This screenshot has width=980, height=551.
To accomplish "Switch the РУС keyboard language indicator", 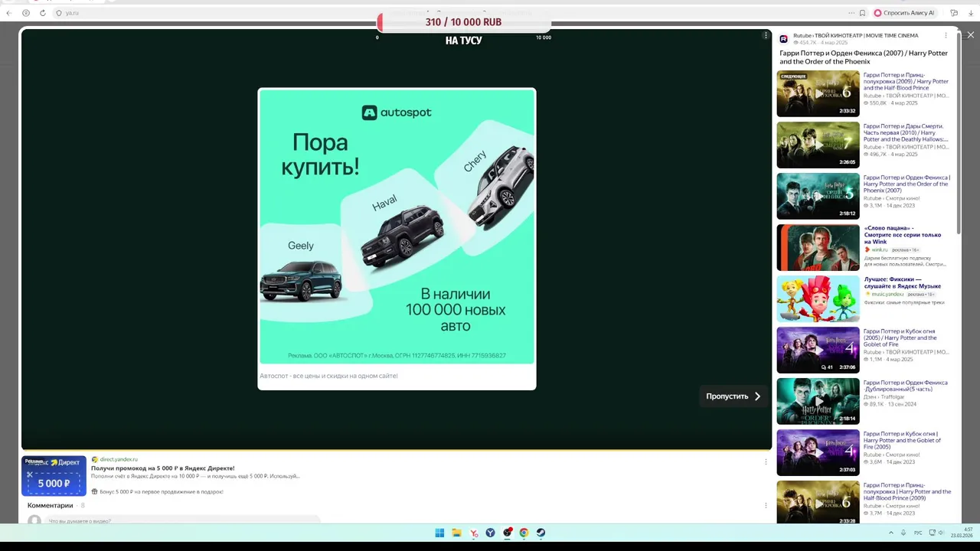I will [919, 533].
